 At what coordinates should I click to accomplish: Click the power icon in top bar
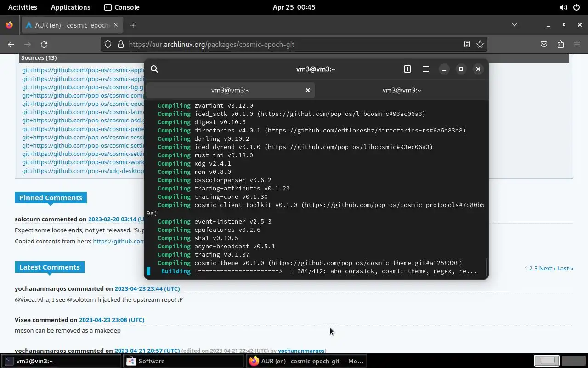click(x=577, y=7)
